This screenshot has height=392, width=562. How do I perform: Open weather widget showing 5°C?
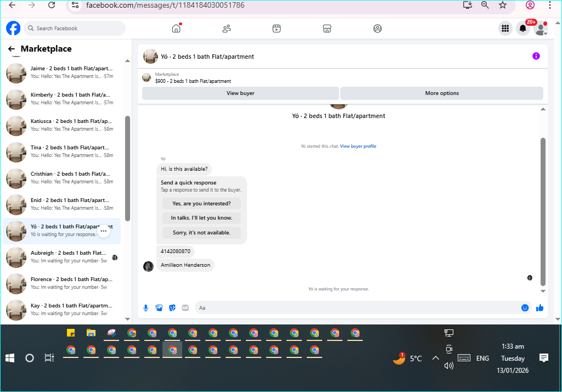coord(408,358)
